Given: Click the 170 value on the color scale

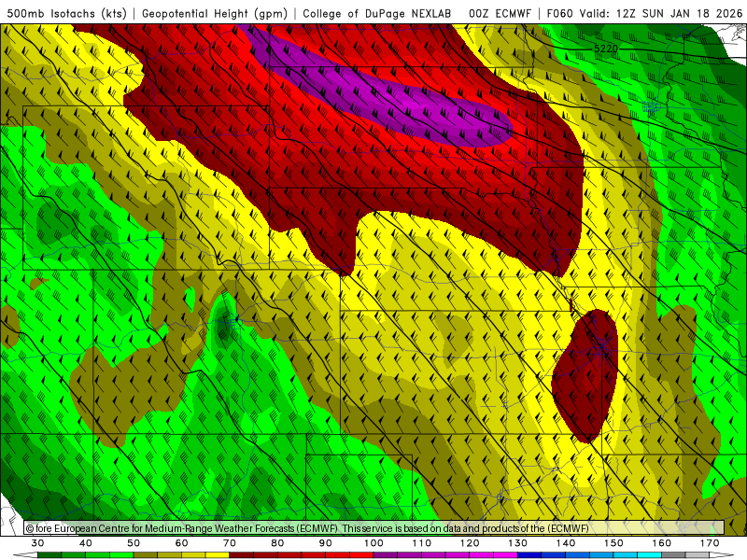Looking at the screenshot, I should point(710,543).
